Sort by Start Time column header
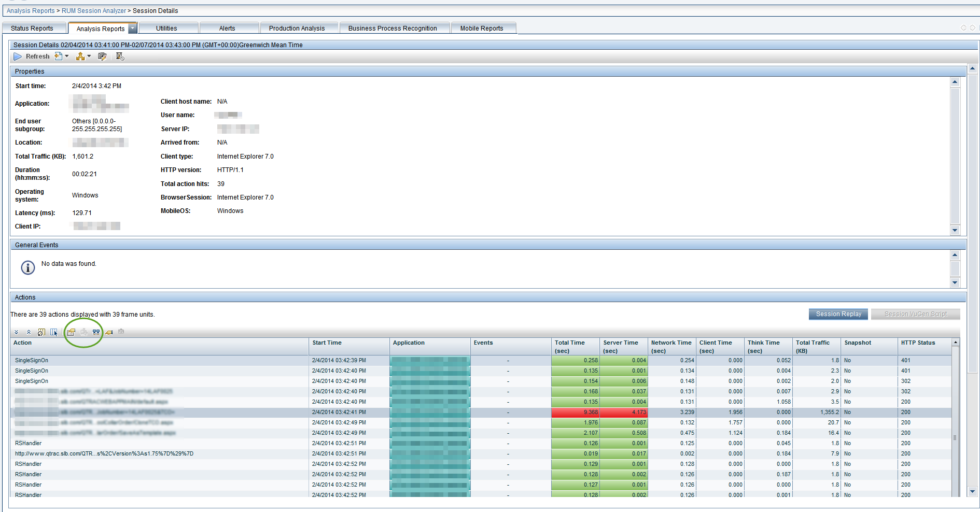980x512 pixels. pyautogui.click(x=349, y=347)
